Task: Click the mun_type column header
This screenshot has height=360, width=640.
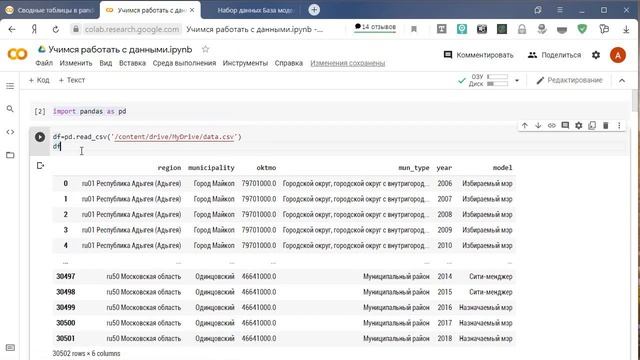Action: 413,167
